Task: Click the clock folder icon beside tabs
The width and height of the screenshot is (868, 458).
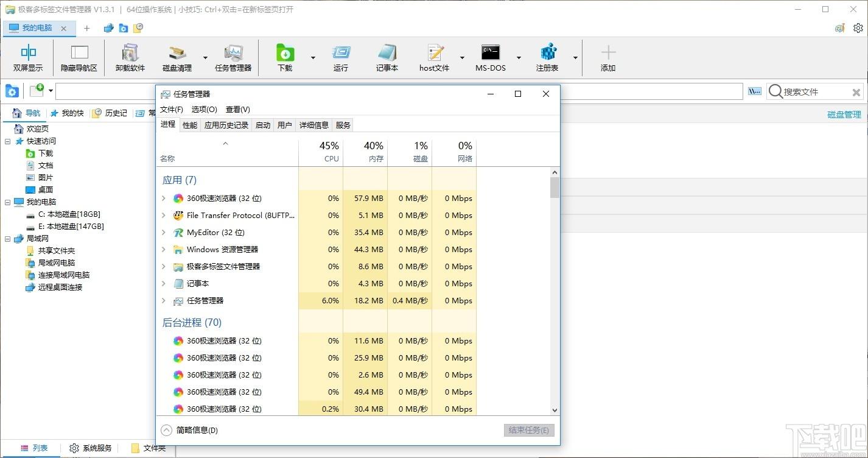Action: pos(139,28)
